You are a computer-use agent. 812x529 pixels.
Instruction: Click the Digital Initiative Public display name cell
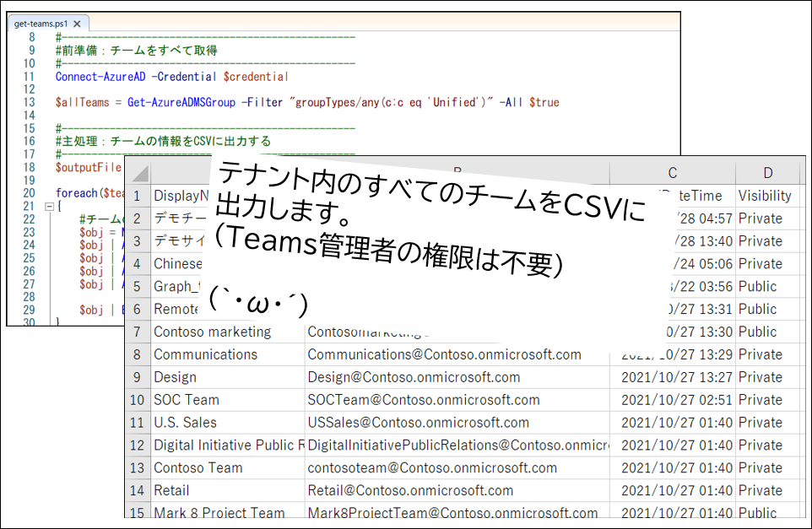tap(228, 445)
